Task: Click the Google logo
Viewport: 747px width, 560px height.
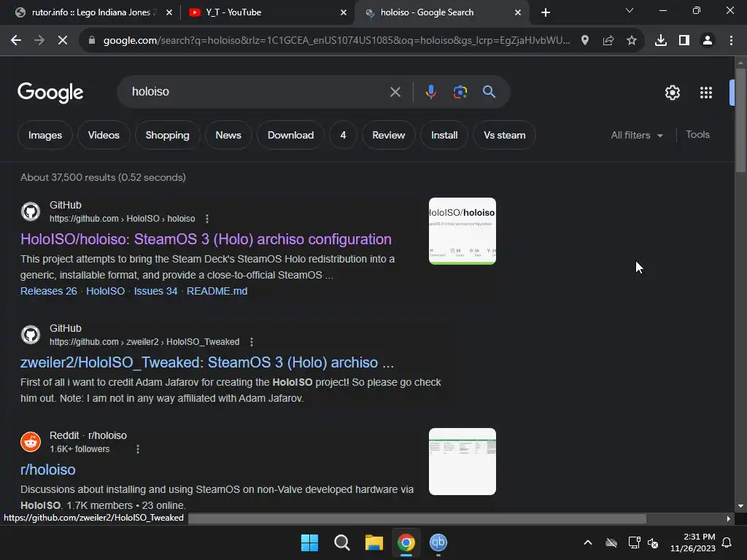Action: 50,93
